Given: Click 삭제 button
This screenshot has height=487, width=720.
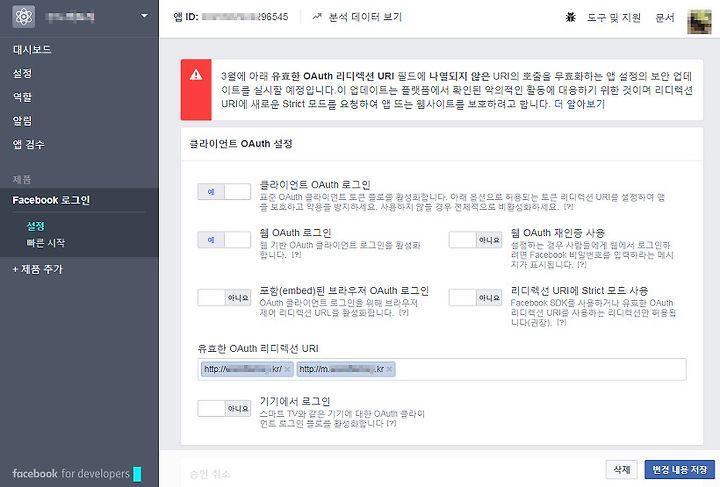Looking at the screenshot, I should click(621, 470).
